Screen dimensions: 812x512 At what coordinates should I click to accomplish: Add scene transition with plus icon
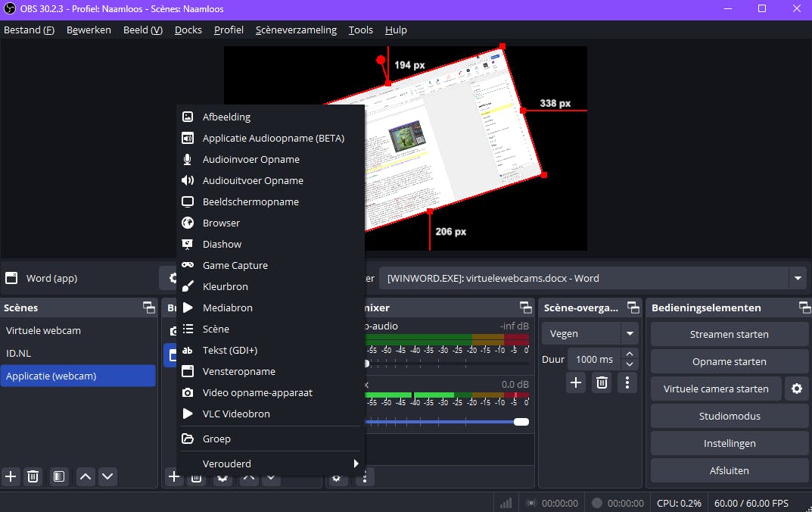576,383
